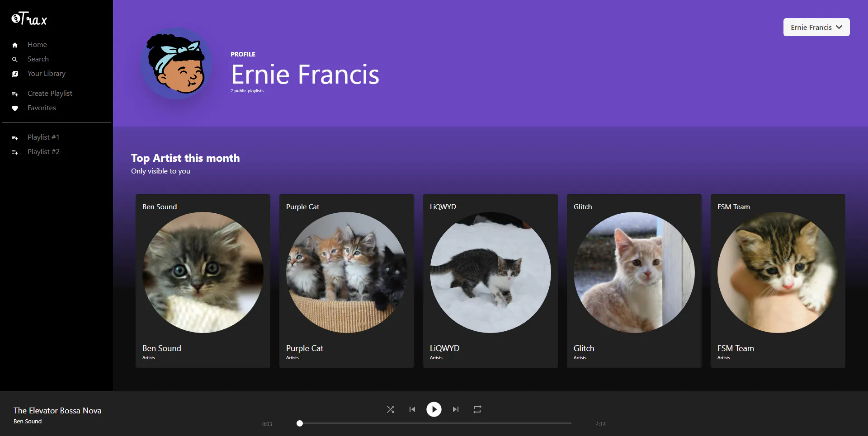Select the Home icon in the sidebar
Screen dimensions: 868x436
tap(15, 44)
